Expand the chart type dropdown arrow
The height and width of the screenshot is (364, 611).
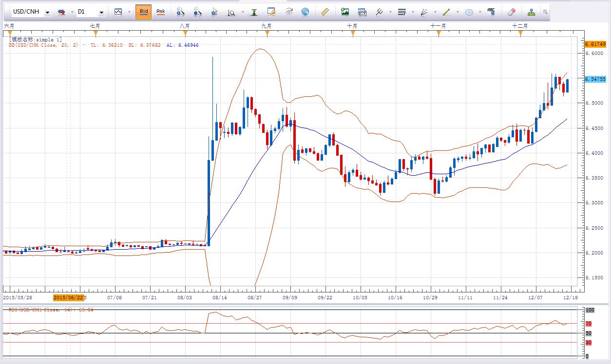coord(128,12)
